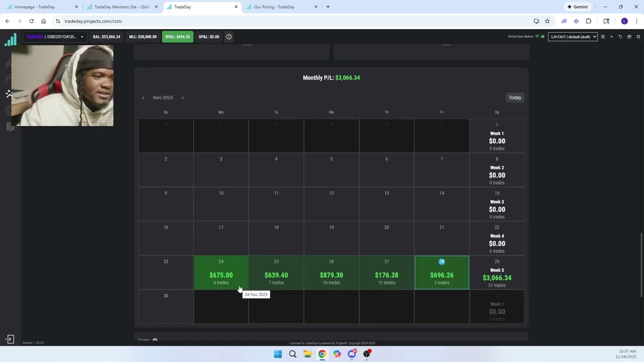This screenshot has height=362, width=644.
Task: Reload the page
Action: click(x=31, y=21)
